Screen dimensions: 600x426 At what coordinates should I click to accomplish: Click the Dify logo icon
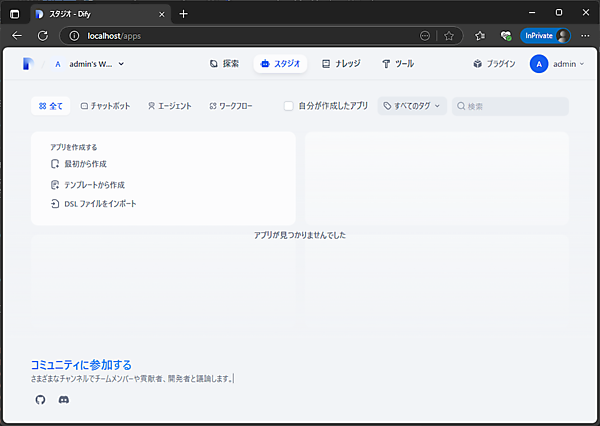click(x=27, y=64)
